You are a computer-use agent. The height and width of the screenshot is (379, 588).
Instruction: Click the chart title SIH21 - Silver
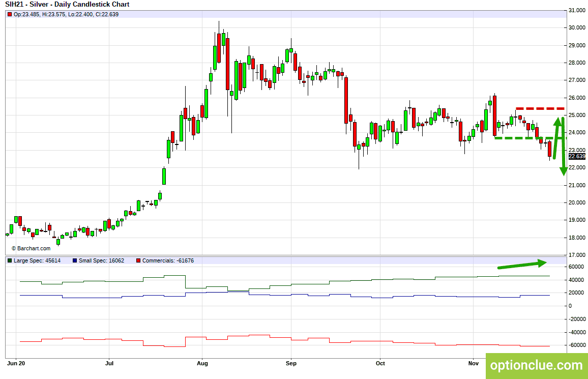point(67,5)
